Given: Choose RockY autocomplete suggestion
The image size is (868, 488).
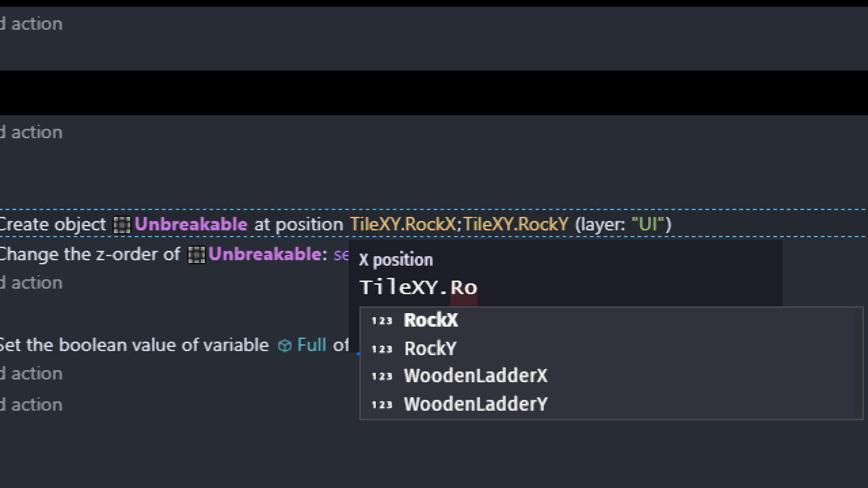Looking at the screenshot, I should coord(430,348).
